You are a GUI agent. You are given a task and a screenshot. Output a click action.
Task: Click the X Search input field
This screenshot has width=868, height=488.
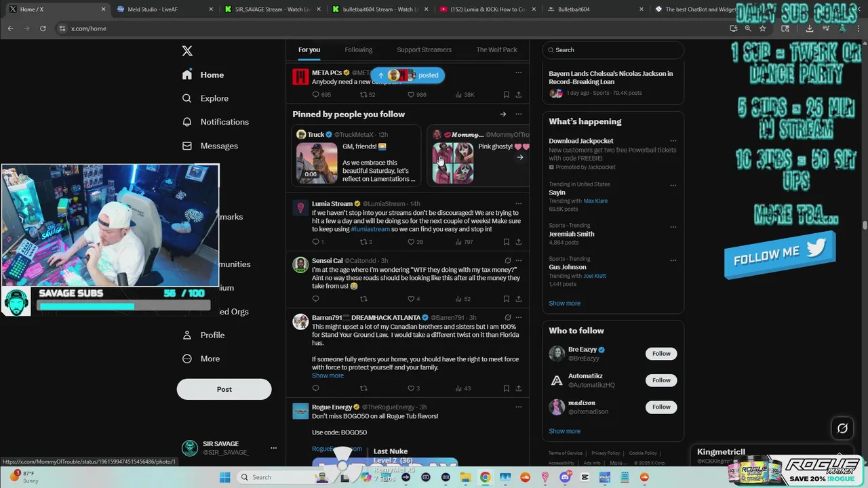(x=613, y=49)
